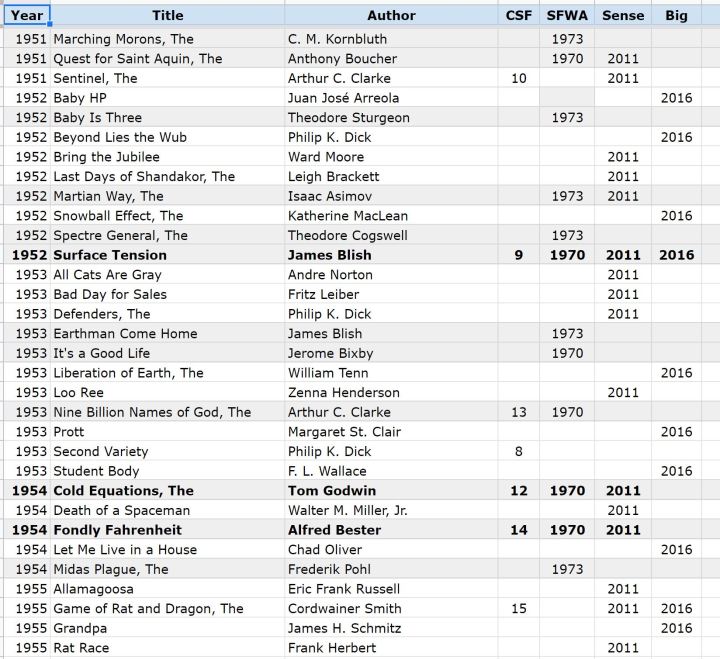Select the "Fondly Fahrenheit" title cell
The height and width of the screenshot is (659, 720).
pos(117,530)
